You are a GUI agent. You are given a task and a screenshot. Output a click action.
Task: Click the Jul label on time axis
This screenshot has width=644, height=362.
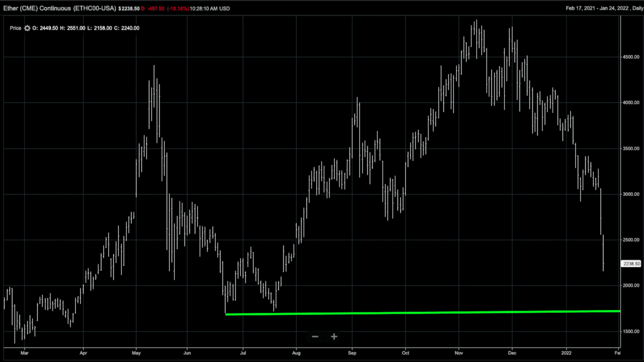243,353
